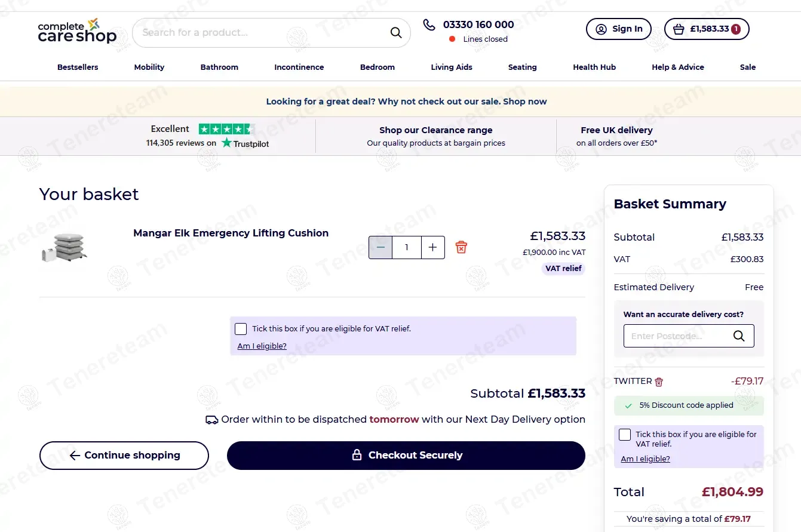Tick the VAT relief checkbox under the basket item
Viewport: 801px width, 532px height.
(x=241, y=329)
